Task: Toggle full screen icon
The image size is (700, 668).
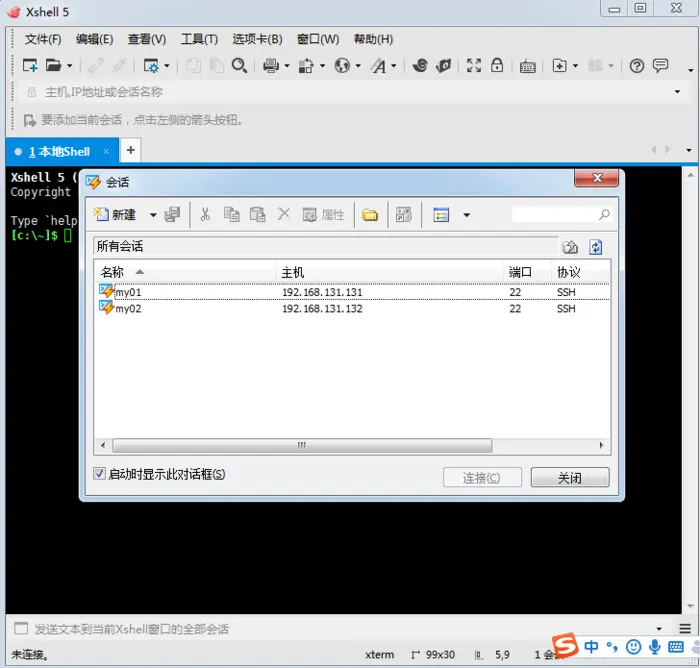Action: click(x=474, y=66)
